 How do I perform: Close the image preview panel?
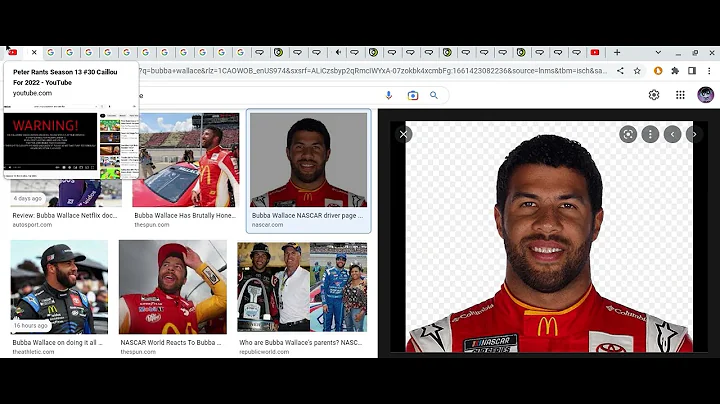tap(403, 134)
